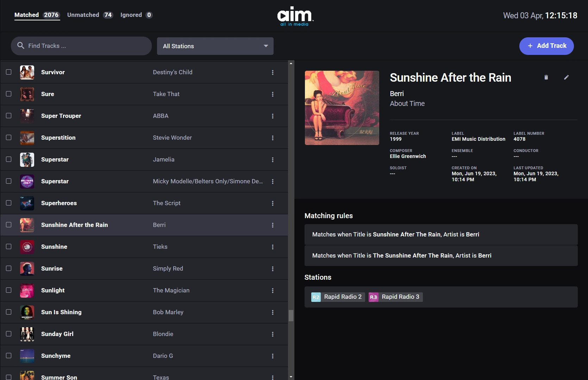This screenshot has width=588, height=380.
Task: Switch to the Matched tab
Action: 37,15
